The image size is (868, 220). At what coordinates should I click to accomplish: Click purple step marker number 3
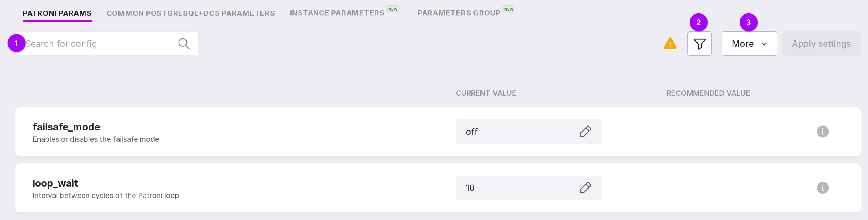[x=748, y=23]
